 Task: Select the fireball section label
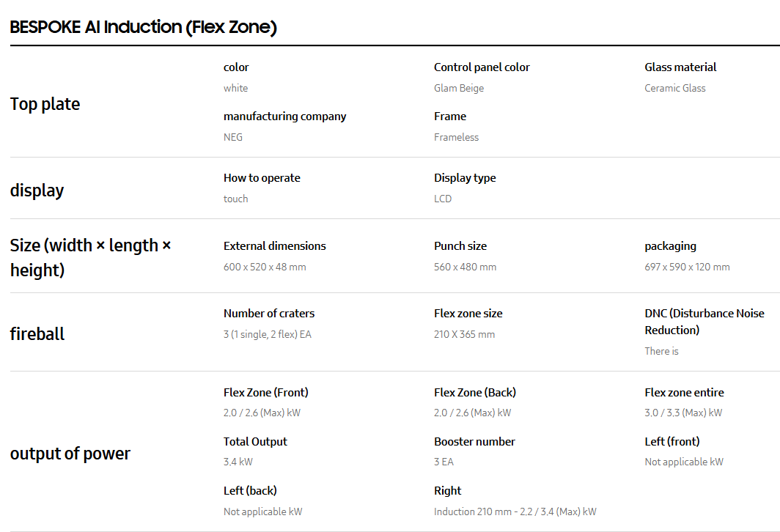click(37, 334)
